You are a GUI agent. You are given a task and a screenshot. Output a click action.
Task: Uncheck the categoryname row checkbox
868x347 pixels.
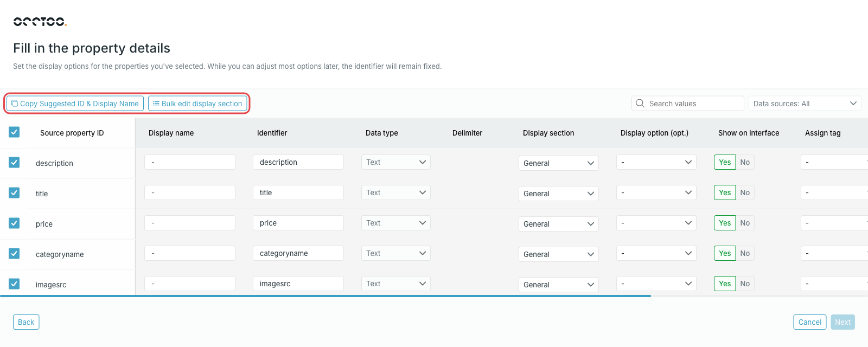click(x=14, y=253)
